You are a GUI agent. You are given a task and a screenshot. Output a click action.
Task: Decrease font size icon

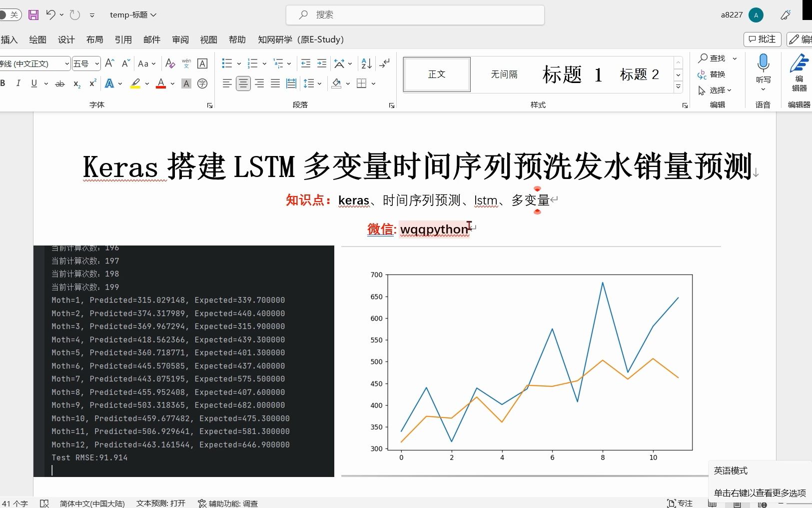click(126, 63)
